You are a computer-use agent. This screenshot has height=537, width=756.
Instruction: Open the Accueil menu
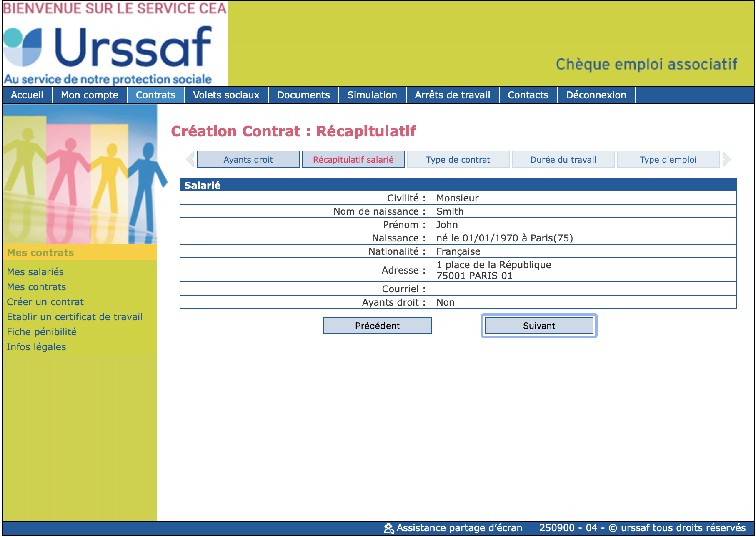tap(27, 95)
